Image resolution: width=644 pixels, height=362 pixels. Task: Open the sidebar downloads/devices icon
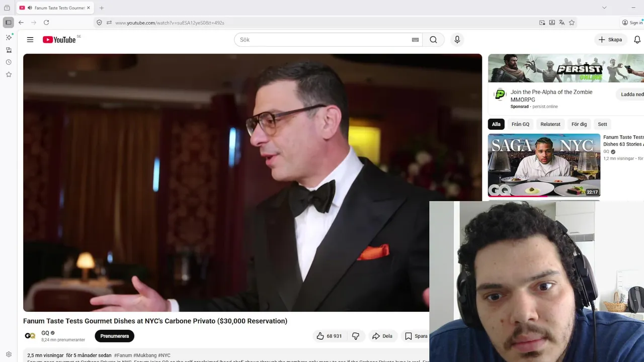coord(9,50)
